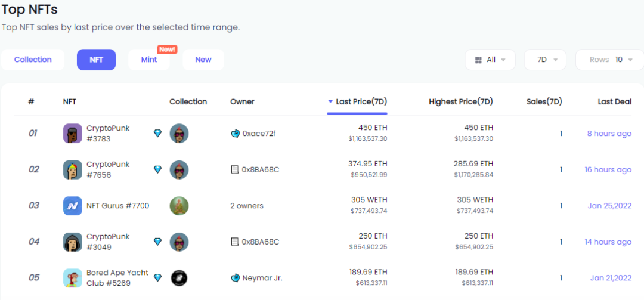Sort by the Last Price(7D) column header
The height and width of the screenshot is (300, 644).
357,101
